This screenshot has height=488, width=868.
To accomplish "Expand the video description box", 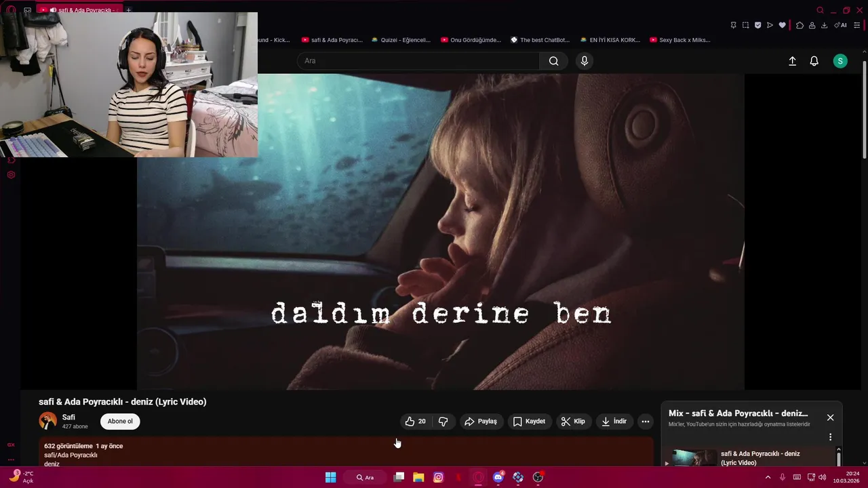I will pyautogui.click(x=346, y=451).
